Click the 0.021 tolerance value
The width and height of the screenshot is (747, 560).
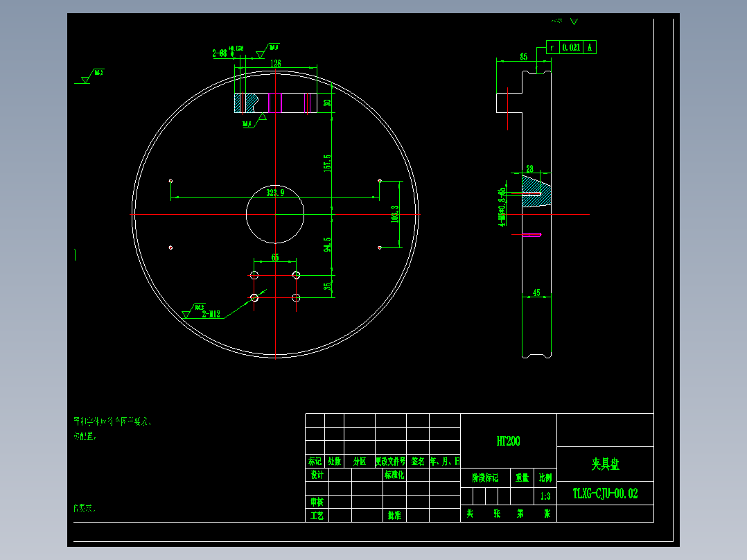point(571,47)
